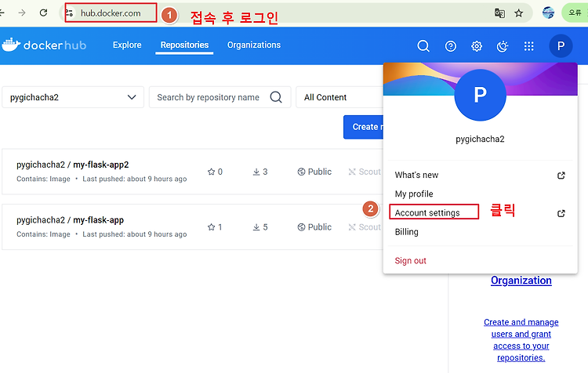This screenshot has height=373, width=588.
Task: Click Create and manage users link
Action: click(x=521, y=340)
